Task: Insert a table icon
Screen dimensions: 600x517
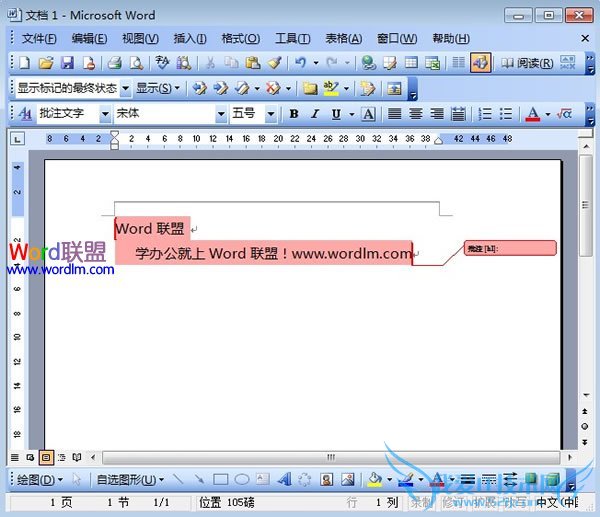Action: tap(411, 62)
